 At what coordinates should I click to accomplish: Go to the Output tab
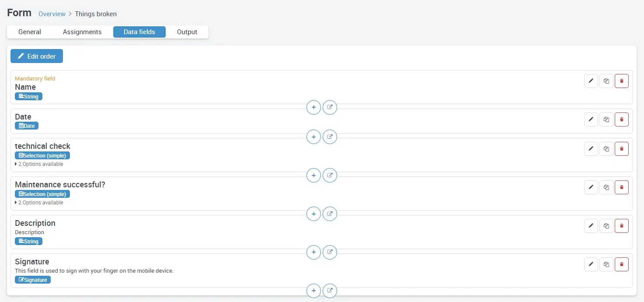pos(187,32)
